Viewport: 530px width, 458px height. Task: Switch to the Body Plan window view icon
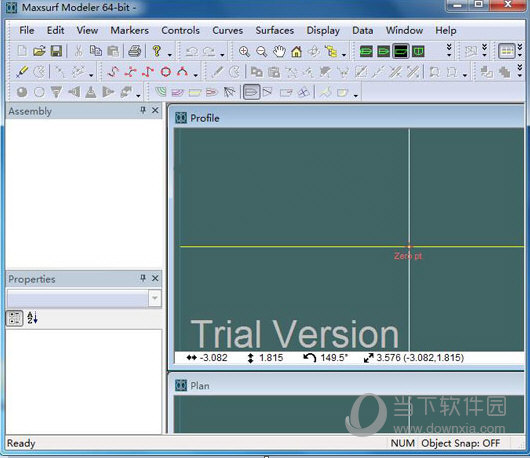click(418, 52)
